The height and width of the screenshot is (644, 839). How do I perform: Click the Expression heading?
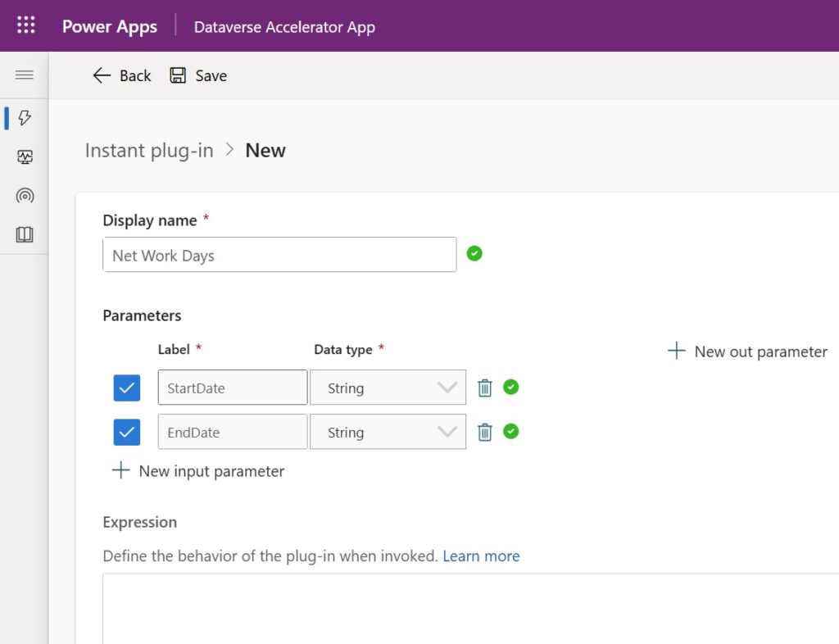click(x=139, y=522)
